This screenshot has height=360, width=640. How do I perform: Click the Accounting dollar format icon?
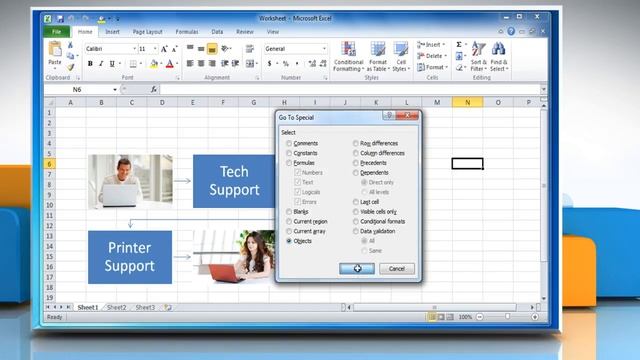pos(269,64)
